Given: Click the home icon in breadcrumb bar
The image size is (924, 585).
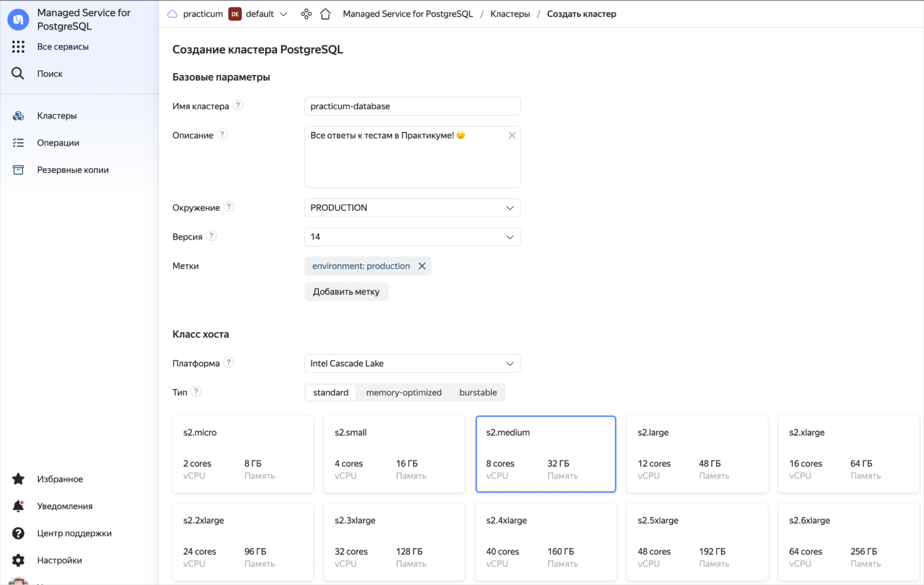Looking at the screenshot, I should 325,14.
